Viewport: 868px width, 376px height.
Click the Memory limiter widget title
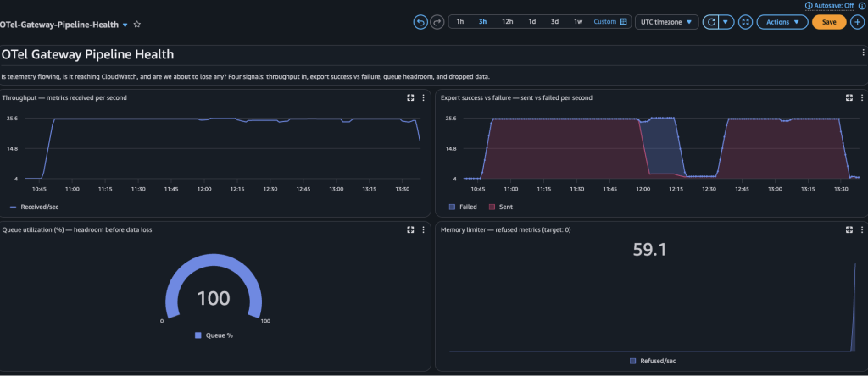(506, 229)
